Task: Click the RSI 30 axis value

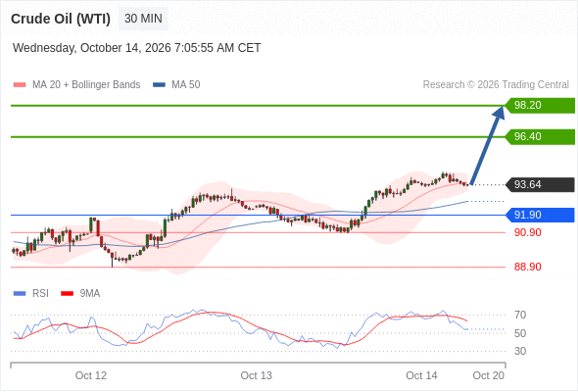Action: pyautogui.click(x=520, y=351)
